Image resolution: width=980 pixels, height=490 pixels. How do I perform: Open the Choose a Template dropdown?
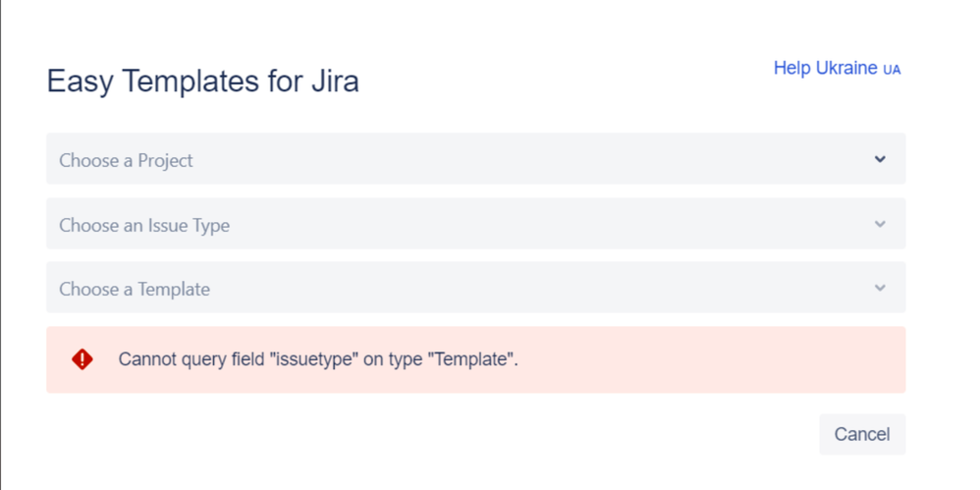(x=475, y=288)
